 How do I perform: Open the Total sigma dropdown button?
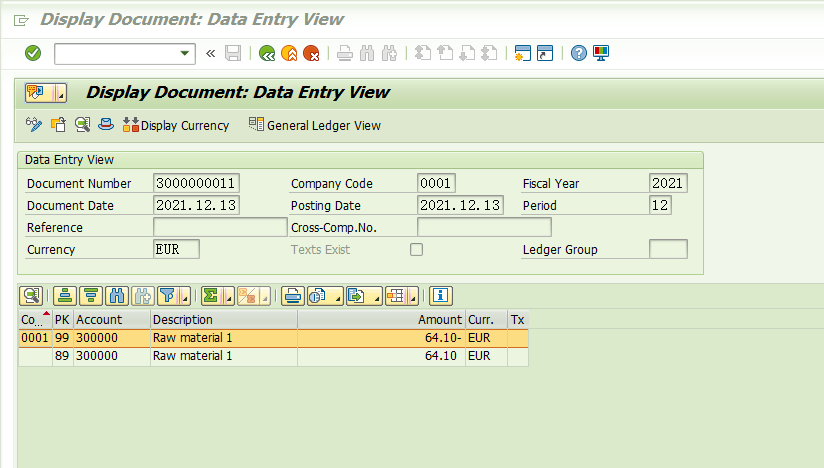pos(218,296)
